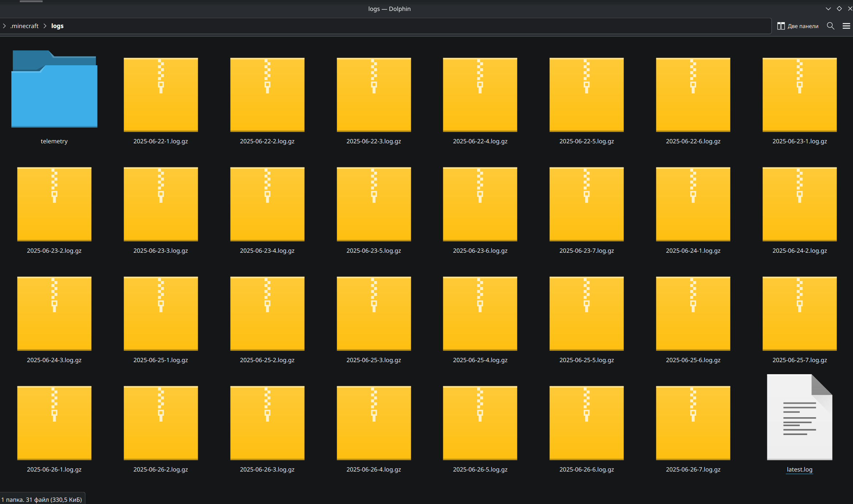Select archive 2025-06-22-1.log.gz icon
The image size is (853, 504).
[x=161, y=94]
